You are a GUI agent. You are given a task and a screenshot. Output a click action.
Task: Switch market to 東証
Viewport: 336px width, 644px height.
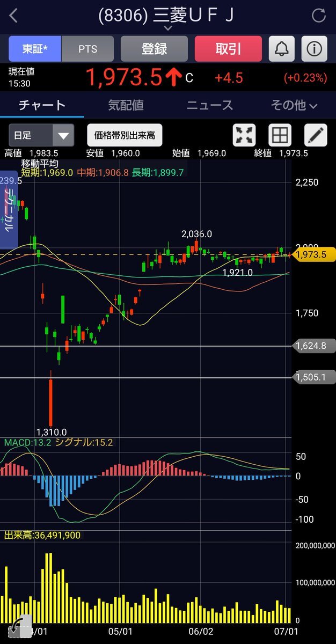(x=35, y=49)
